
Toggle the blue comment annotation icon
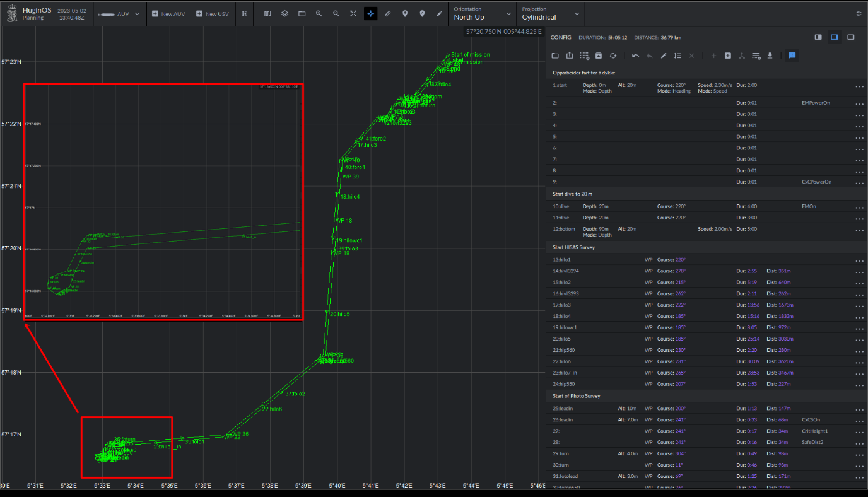click(x=792, y=56)
